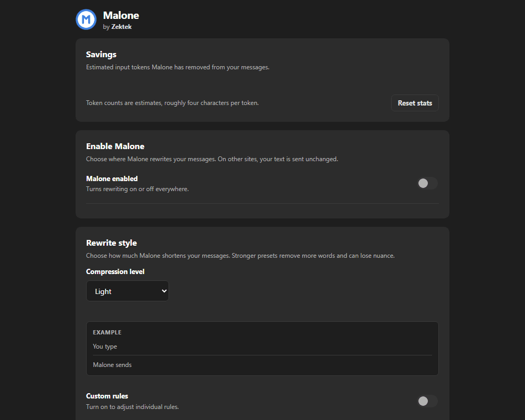This screenshot has width=525, height=420.
Task: Click the Malone title text
Action: click(121, 15)
